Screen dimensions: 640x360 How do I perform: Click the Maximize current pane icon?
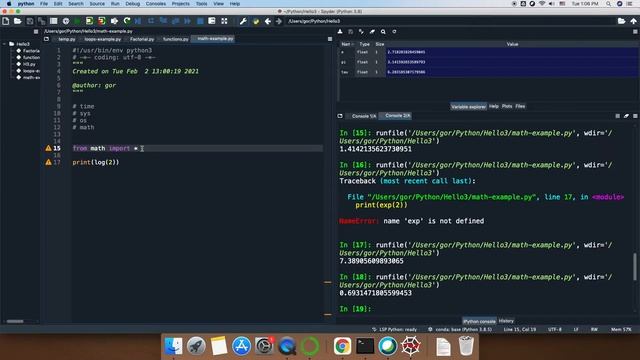pyautogui.click(x=224, y=21)
